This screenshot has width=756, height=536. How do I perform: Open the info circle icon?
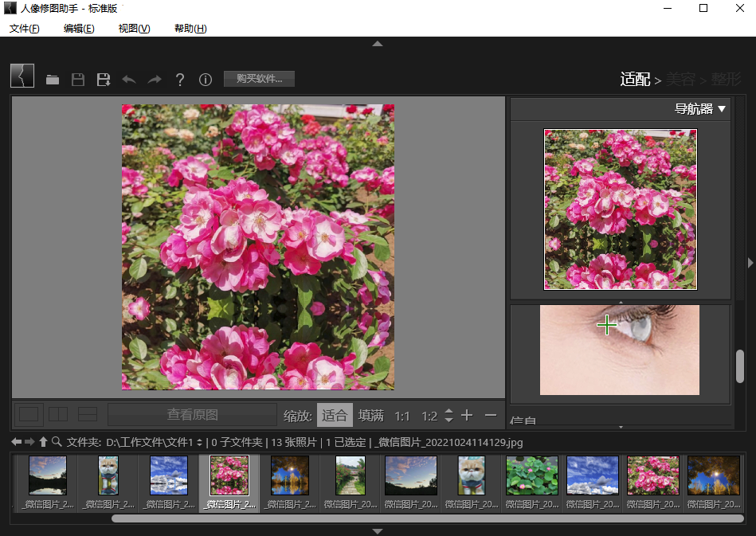click(206, 80)
